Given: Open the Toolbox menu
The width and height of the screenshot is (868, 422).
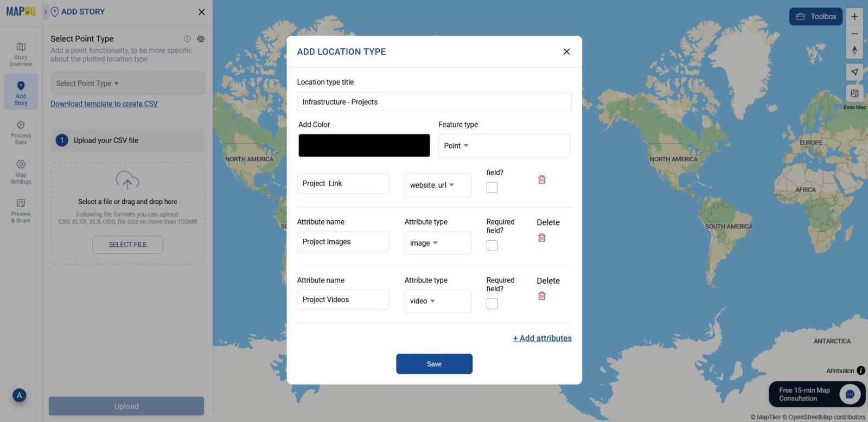Looking at the screenshot, I should [x=816, y=16].
